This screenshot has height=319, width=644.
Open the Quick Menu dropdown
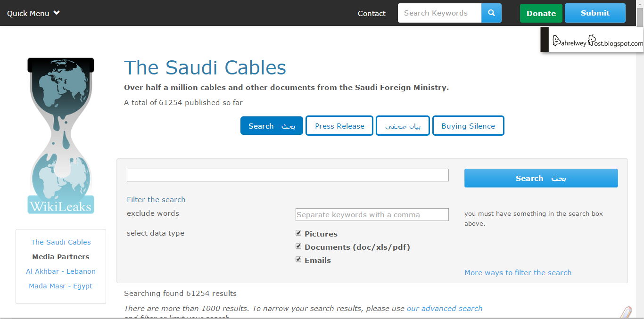click(33, 13)
